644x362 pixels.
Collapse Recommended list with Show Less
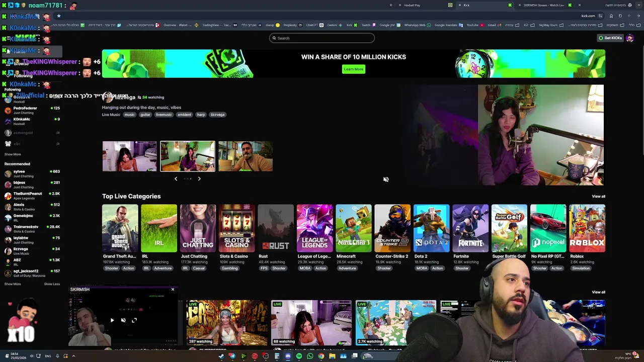[x=52, y=284]
